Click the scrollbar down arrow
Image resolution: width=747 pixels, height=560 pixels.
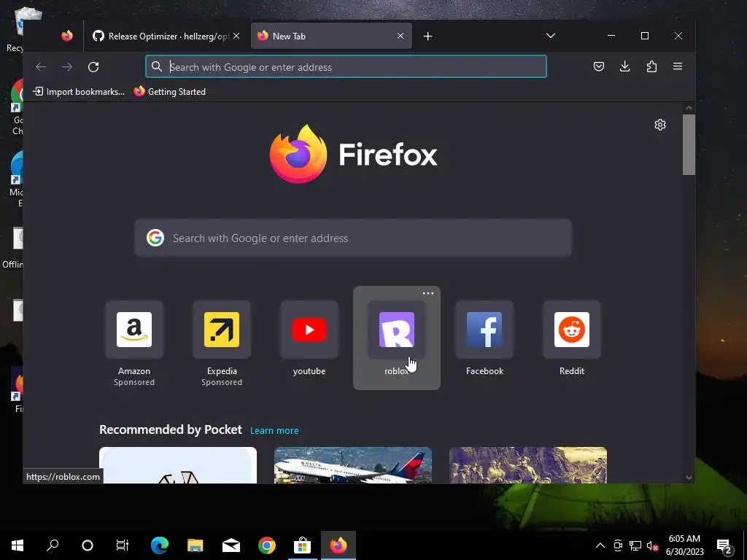coord(689,477)
